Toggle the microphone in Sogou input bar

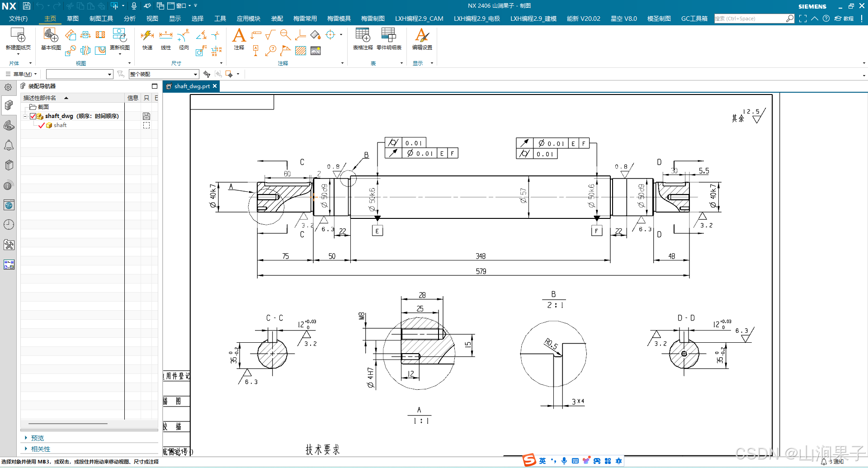coord(564,461)
